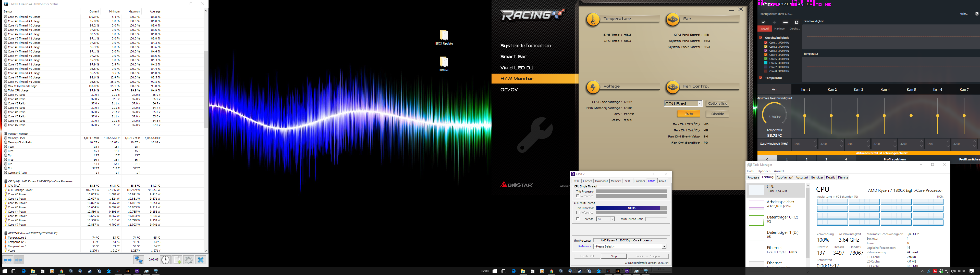This screenshot has height=275, width=980.
Task: Open CPU Fan1 dropdown in Fan Control
Action: point(699,103)
